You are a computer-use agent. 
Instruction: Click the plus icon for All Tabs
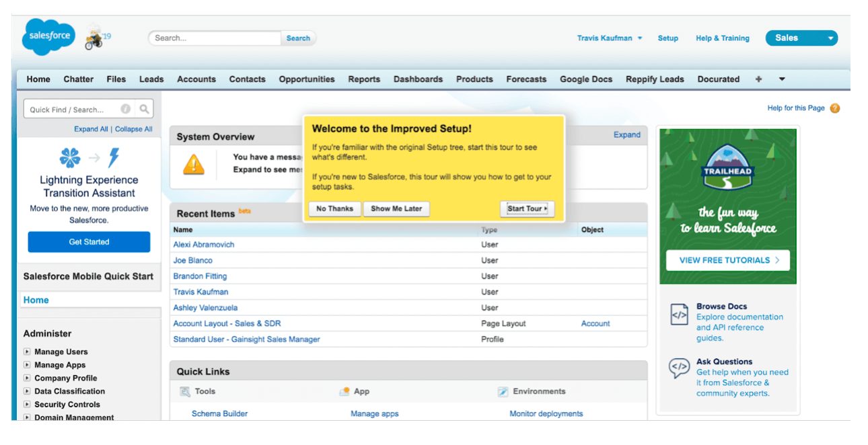point(758,79)
